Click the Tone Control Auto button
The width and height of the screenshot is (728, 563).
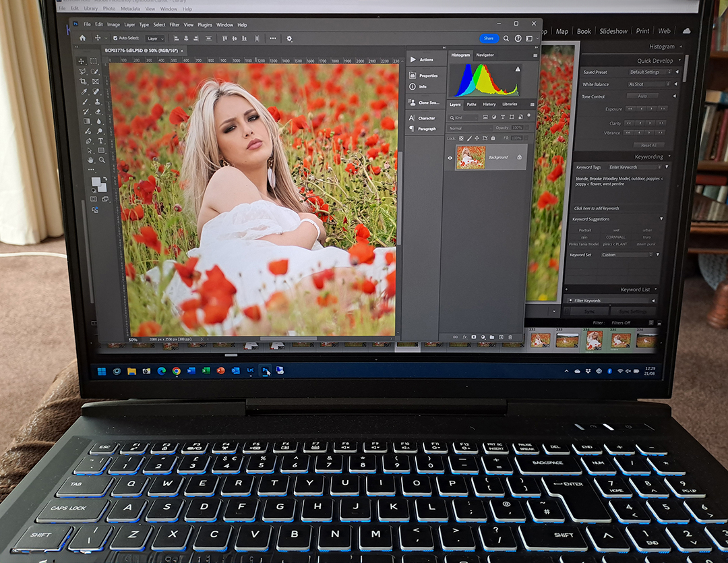642,96
